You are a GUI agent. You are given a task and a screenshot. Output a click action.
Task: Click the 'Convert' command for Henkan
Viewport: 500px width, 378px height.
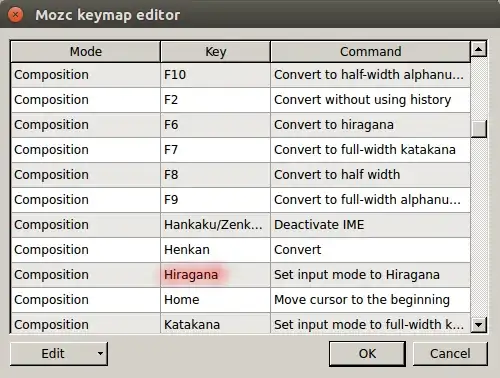pos(370,250)
